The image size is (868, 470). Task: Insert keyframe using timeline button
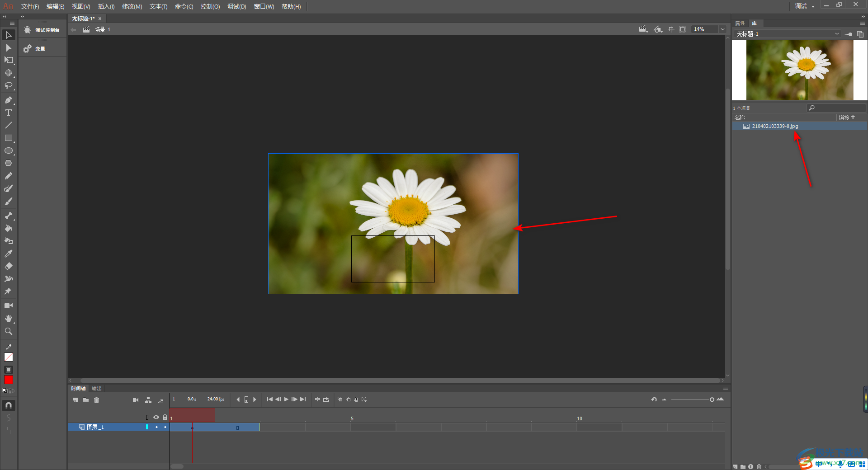(246, 399)
